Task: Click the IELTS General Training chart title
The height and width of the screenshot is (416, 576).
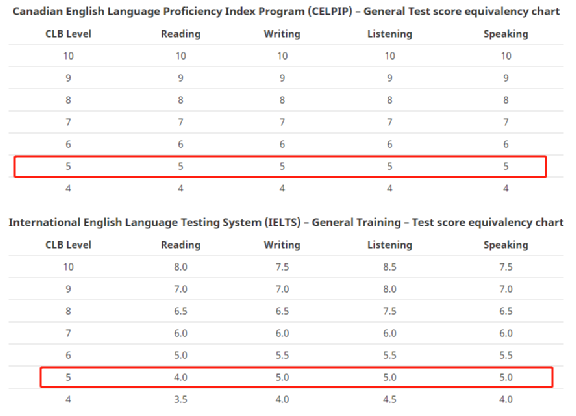Action: click(286, 223)
